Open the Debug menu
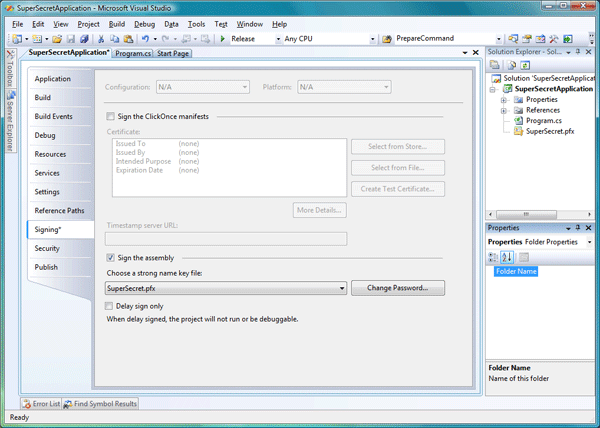The image size is (600, 428). (145, 24)
